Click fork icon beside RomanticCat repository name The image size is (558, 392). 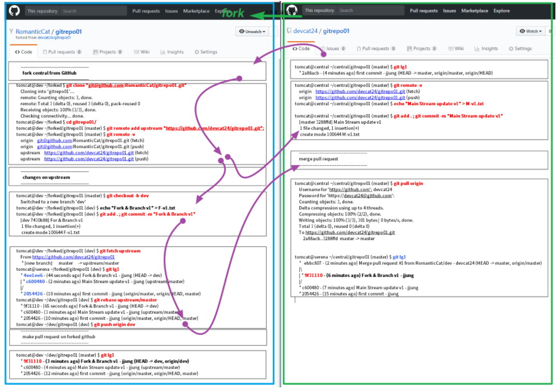(11, 32)
